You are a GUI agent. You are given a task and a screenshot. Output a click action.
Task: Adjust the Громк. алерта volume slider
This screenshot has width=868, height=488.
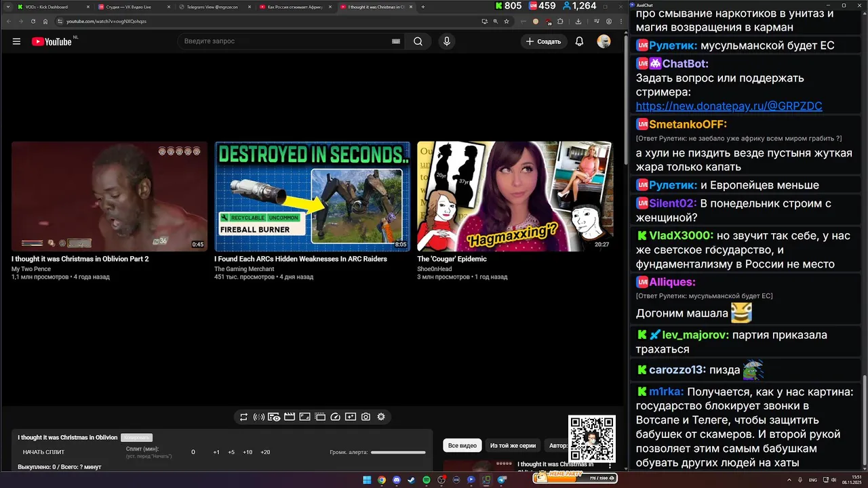click(x=398, y=452)
